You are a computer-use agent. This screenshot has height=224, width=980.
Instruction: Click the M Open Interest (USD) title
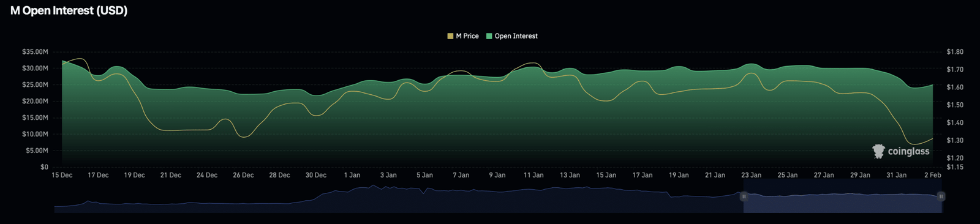(69, 11)
